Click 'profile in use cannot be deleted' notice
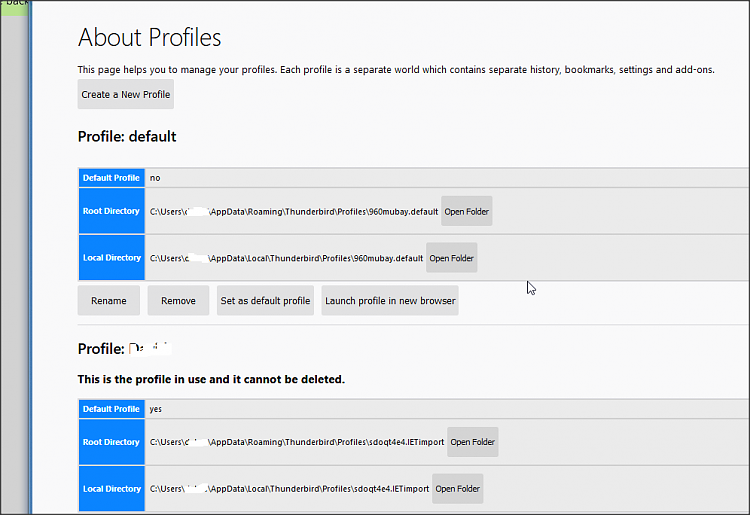Screen dimensions: 750x515 [211, 380]
